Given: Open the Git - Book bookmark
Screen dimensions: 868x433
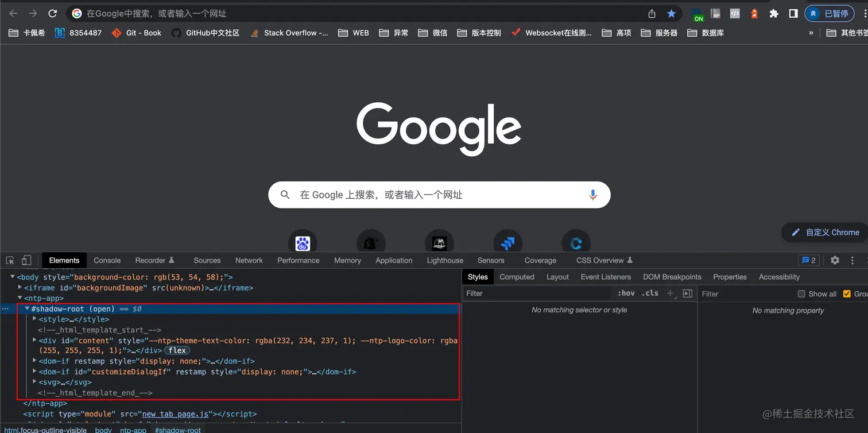Looking at the screenshot, I should (137, 33).
